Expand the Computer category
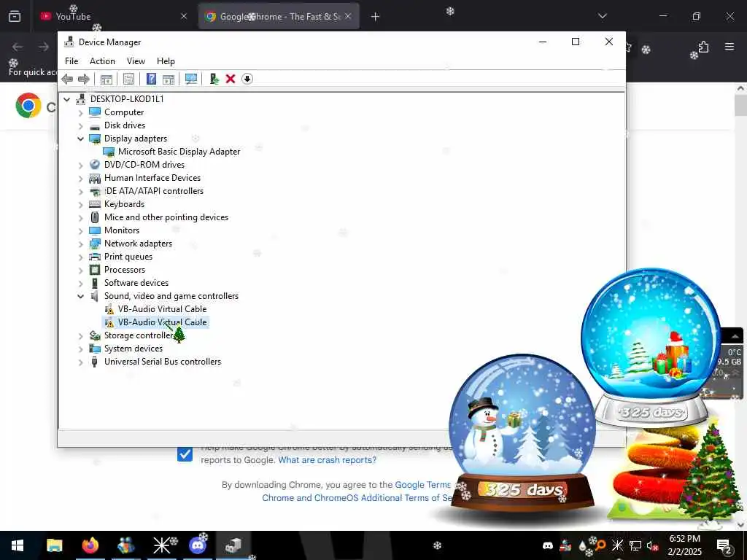The image size is (747, 560). pyautogui.click(x=80, y=113)
